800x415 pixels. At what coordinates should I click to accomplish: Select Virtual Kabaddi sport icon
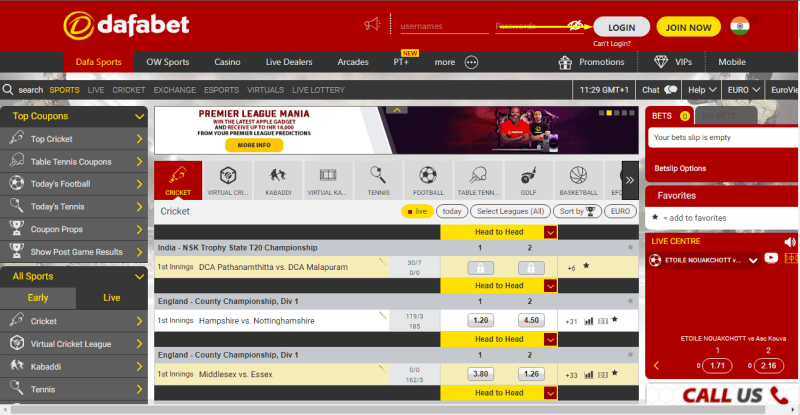pos(328,180)
